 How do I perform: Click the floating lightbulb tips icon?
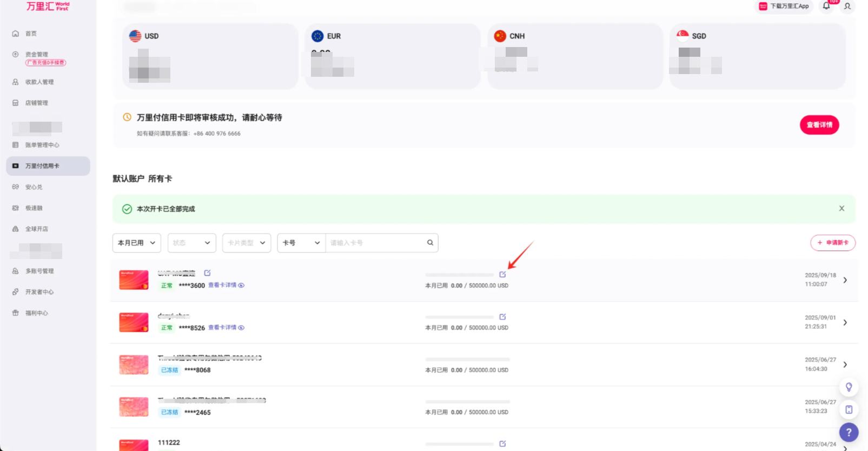[x=849, y=387]
